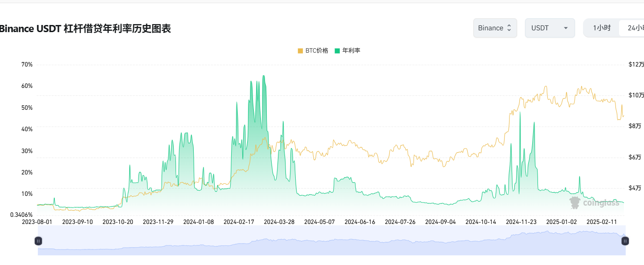Open the USDT coin dropdown

click(x=550, y=28)
